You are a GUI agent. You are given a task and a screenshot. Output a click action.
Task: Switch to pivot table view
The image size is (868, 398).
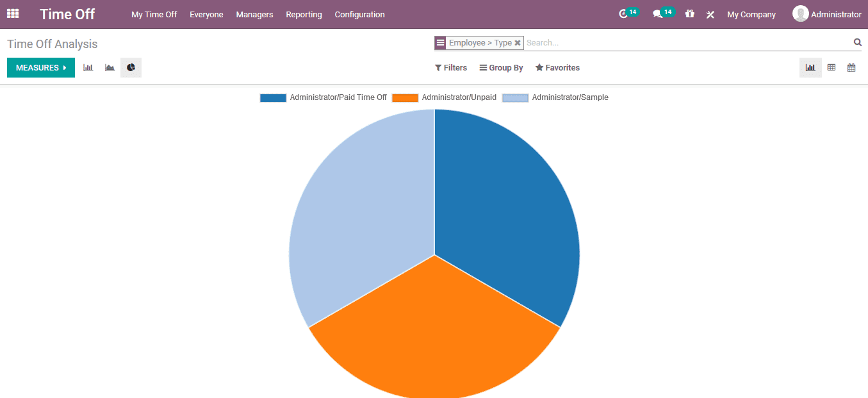[x=831, y=67]
